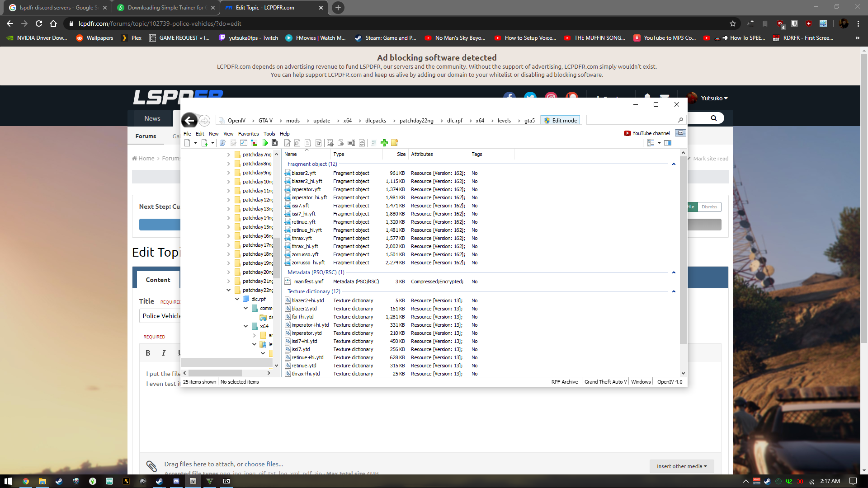Click the new file toolbar icon
Viewport: 868px width, 488px height.
(x=187, y=143)
